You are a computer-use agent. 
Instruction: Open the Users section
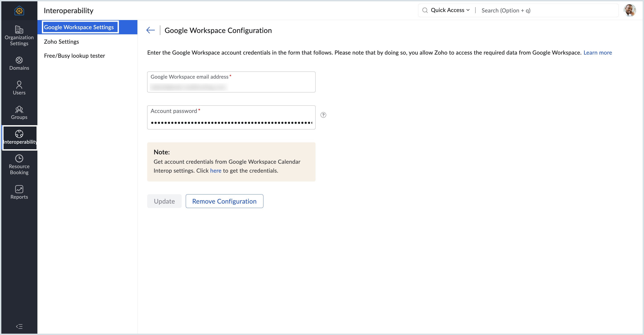tap(19, 88)
